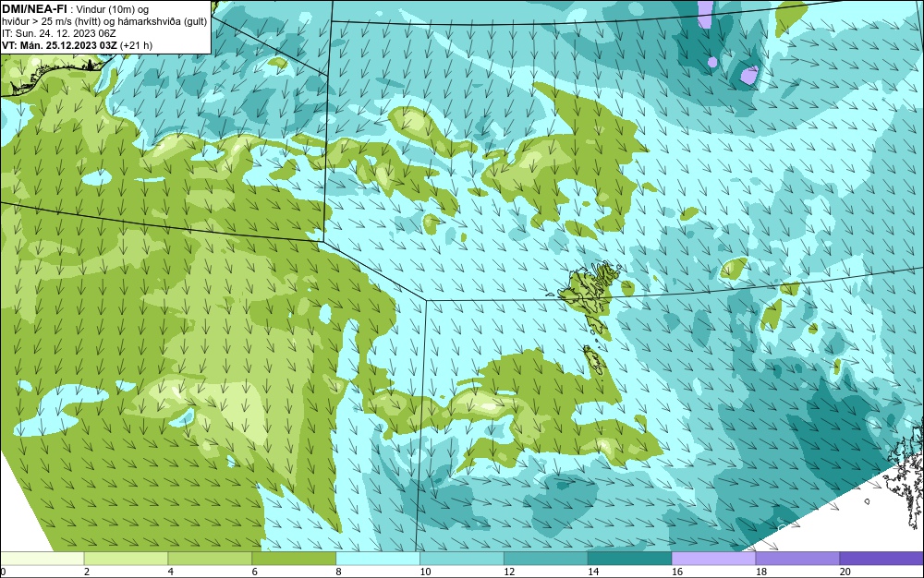This screenshot has width=924, height=578.
Task: Click the 2–4 m/s light green legend swatch
Action: point(126,558)
